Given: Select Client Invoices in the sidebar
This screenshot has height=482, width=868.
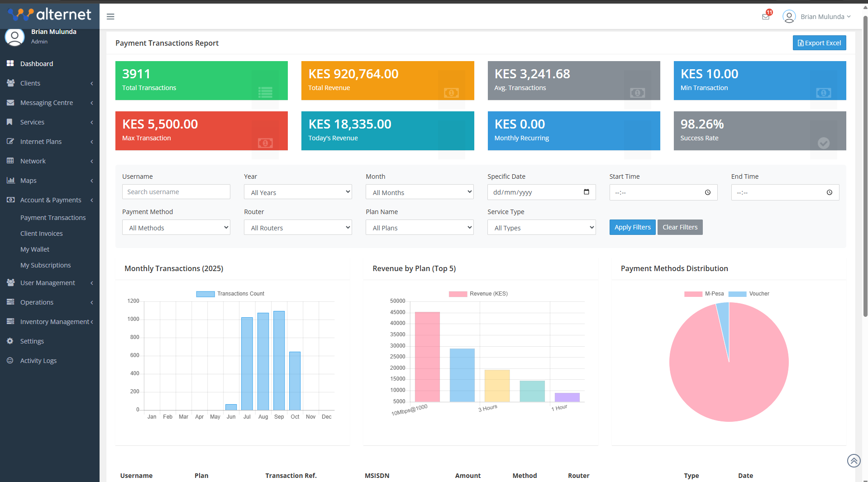Looking at the screenshot, I should [42, 233].
